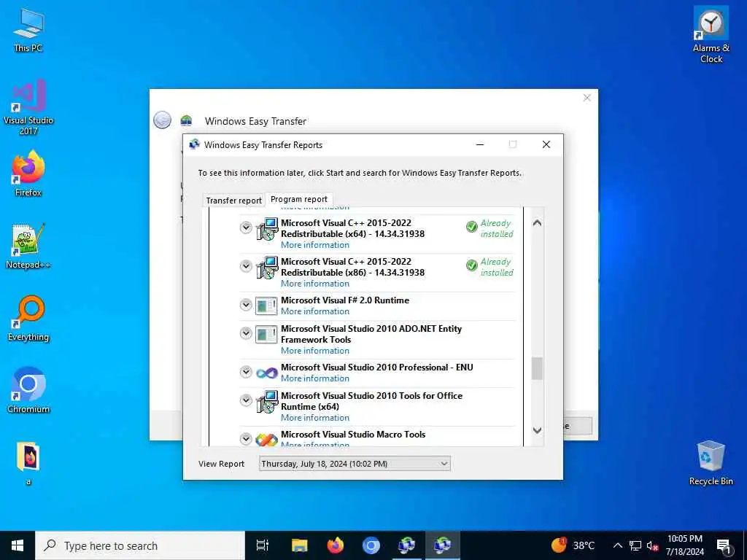This screenshot has width=747, height=560.
Task: Open Notepad++ desktop shortcut
Action: click(x=28, y=246)
